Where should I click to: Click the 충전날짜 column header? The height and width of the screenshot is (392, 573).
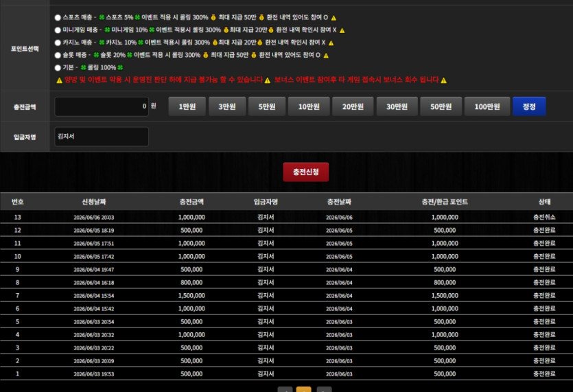(339, 202)
